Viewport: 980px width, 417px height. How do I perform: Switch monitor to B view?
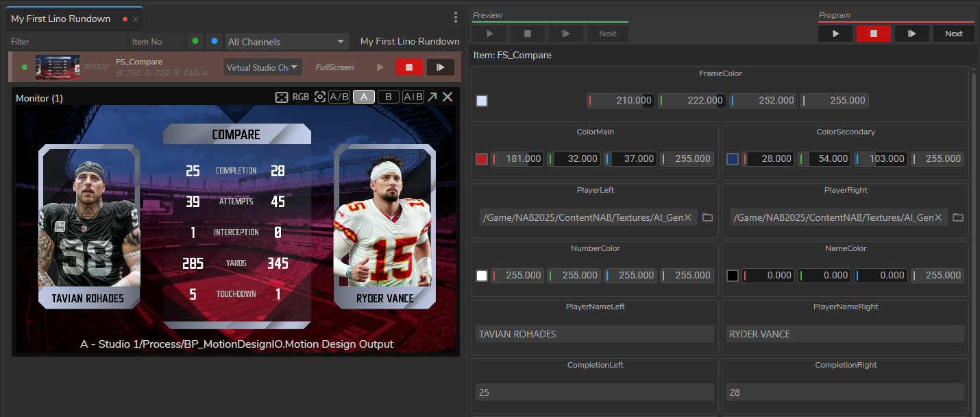388,97
